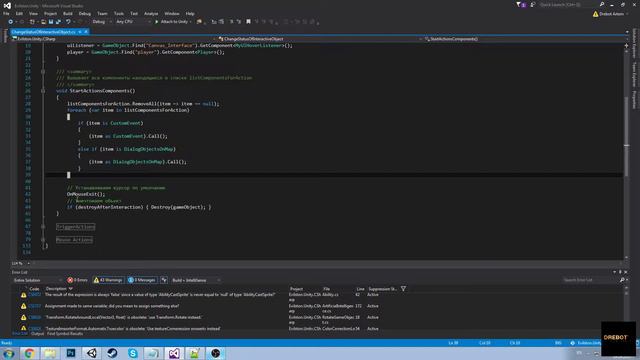This screenshot has height=360, width=640.
Task: Click the bookmark toggle toolbar icon
Action: [x=248, y=22]
